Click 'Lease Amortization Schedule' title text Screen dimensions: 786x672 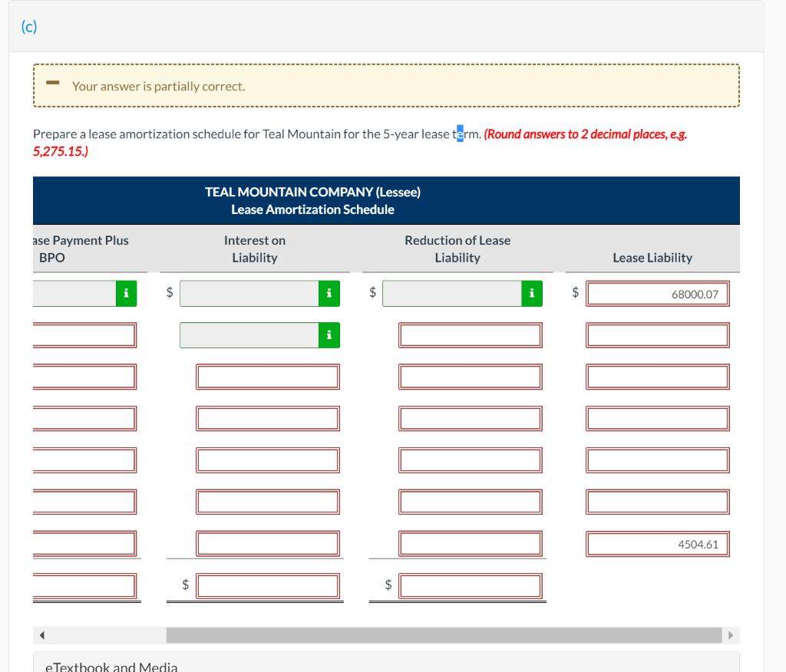pyautogui.click(x=313, y=209)
